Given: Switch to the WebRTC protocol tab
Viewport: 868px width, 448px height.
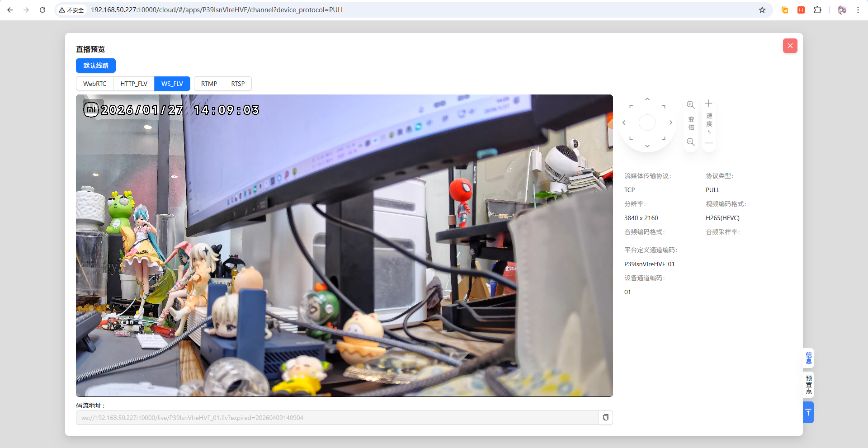Looking at the screenshot, I should pos(94,84).
